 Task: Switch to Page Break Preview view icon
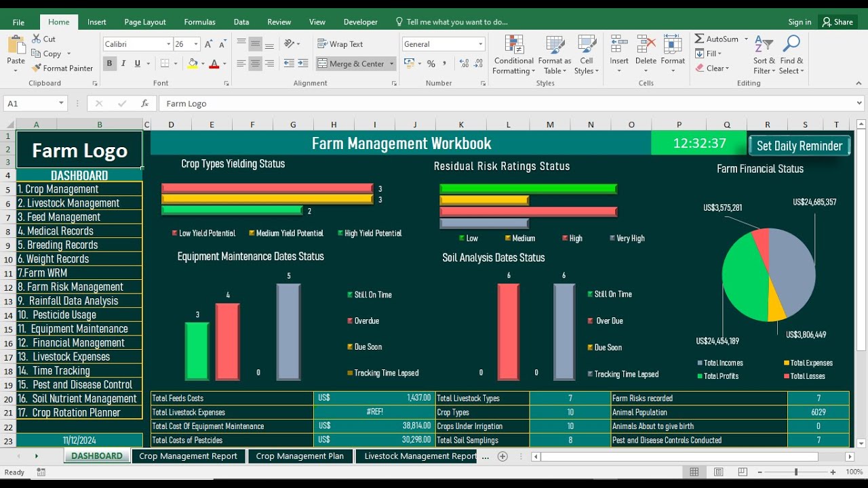(743, 472)
